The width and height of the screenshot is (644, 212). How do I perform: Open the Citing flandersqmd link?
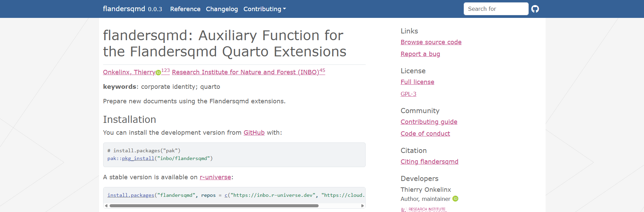(x=429, y=162)
